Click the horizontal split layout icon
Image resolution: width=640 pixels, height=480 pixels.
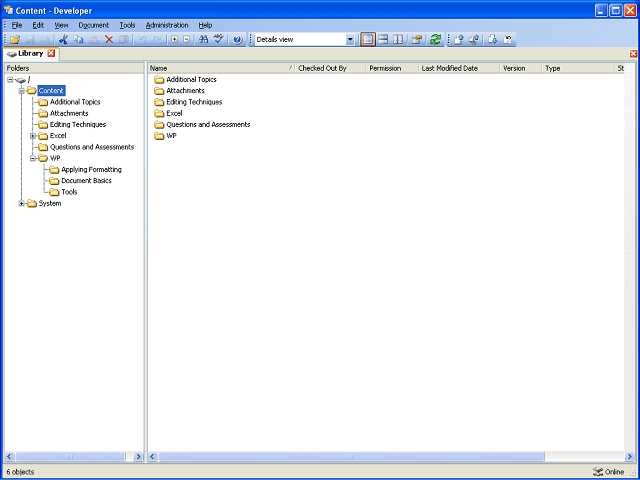(x=383, y=40)
